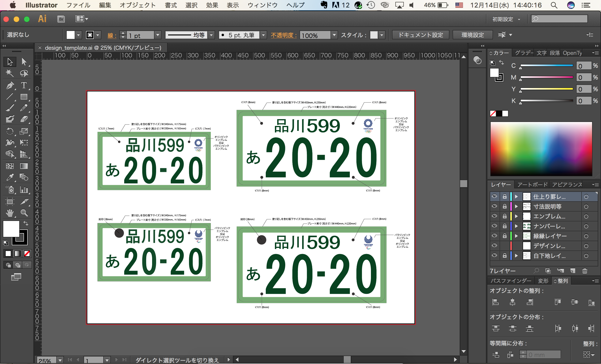Open the ファイル menu
This screenshot has height=364, width=601.
point(78,5)
